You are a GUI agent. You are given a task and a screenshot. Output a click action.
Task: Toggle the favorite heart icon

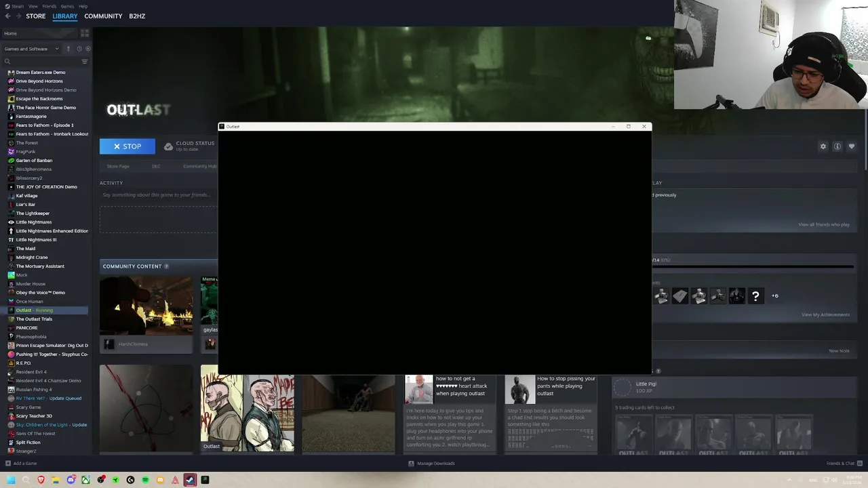click(852, 146)
